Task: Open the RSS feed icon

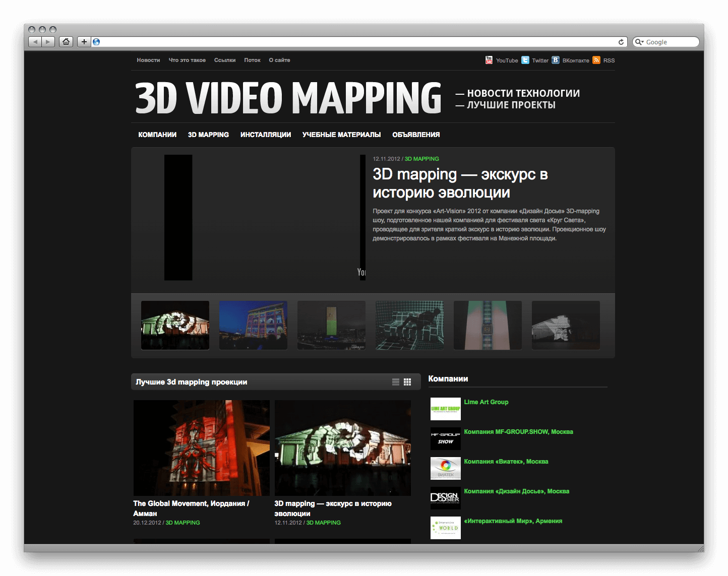Action: 596,60
